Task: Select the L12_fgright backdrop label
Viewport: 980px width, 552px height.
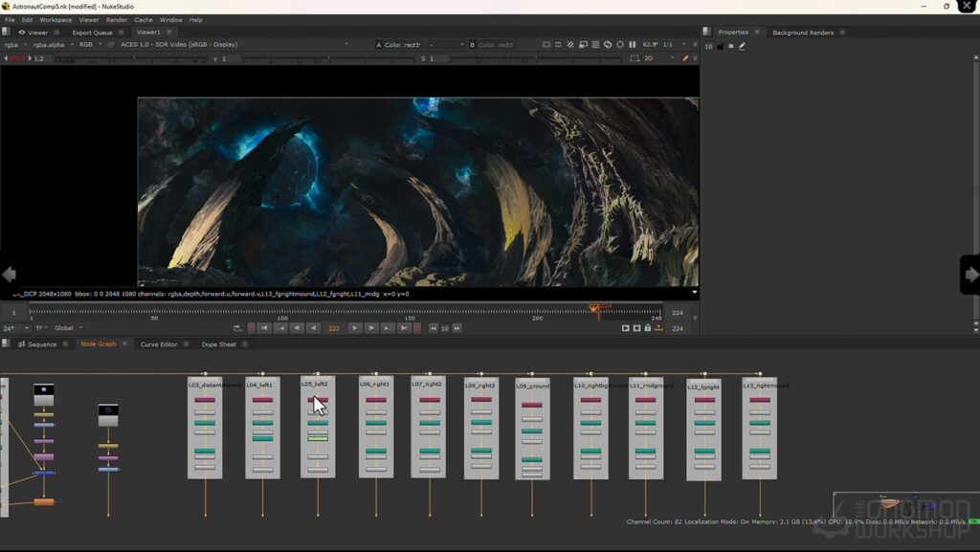Action: (703, 387)
